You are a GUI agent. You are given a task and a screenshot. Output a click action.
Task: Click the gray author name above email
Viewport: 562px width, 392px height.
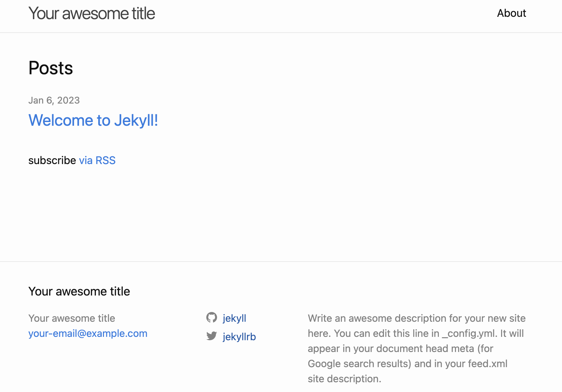(x=72, y=318)
